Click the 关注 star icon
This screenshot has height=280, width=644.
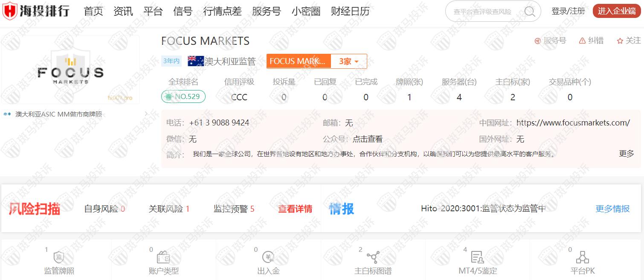(x=620, y=41)
